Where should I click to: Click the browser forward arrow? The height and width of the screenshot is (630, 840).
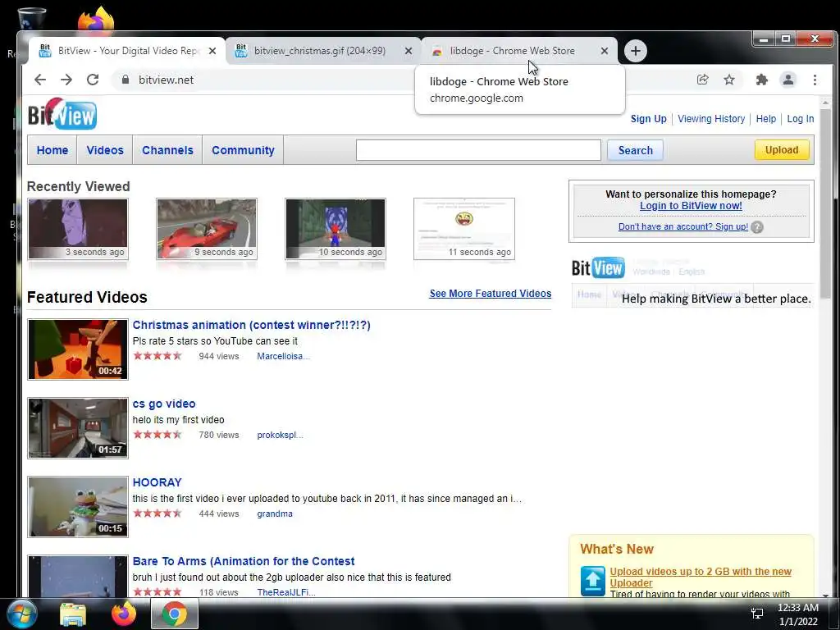(x=66, y=80)
